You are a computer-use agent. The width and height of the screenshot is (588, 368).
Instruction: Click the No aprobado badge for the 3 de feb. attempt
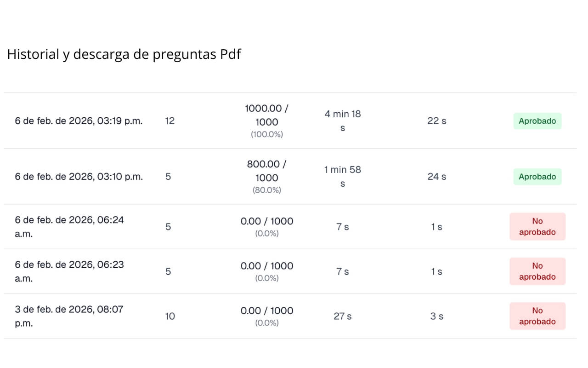(x=537, y=316)
